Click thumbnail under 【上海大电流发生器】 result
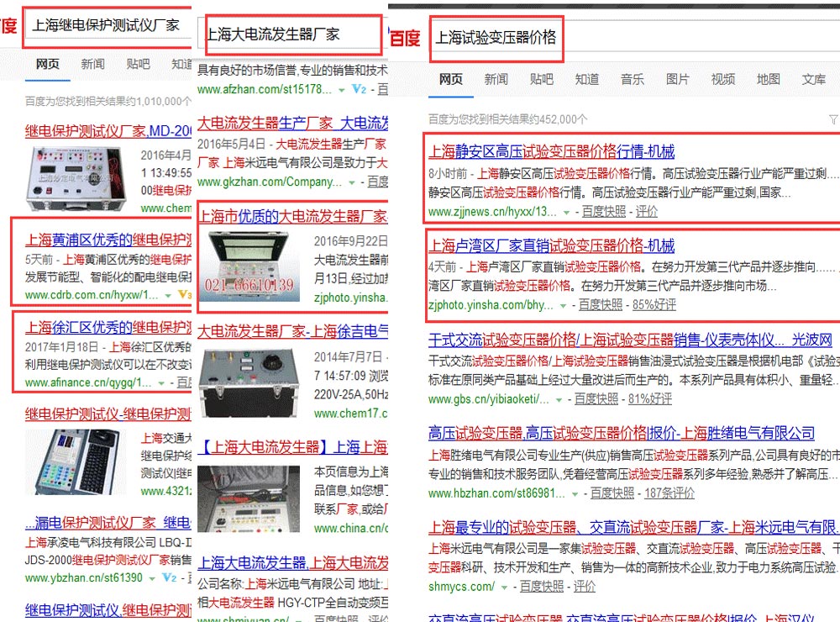 click(x=249, y=500)
